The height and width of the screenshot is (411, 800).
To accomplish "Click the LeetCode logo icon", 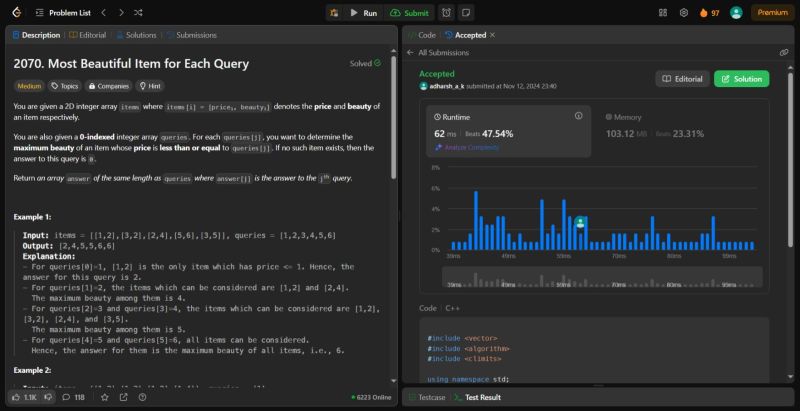I will point(17,13).
